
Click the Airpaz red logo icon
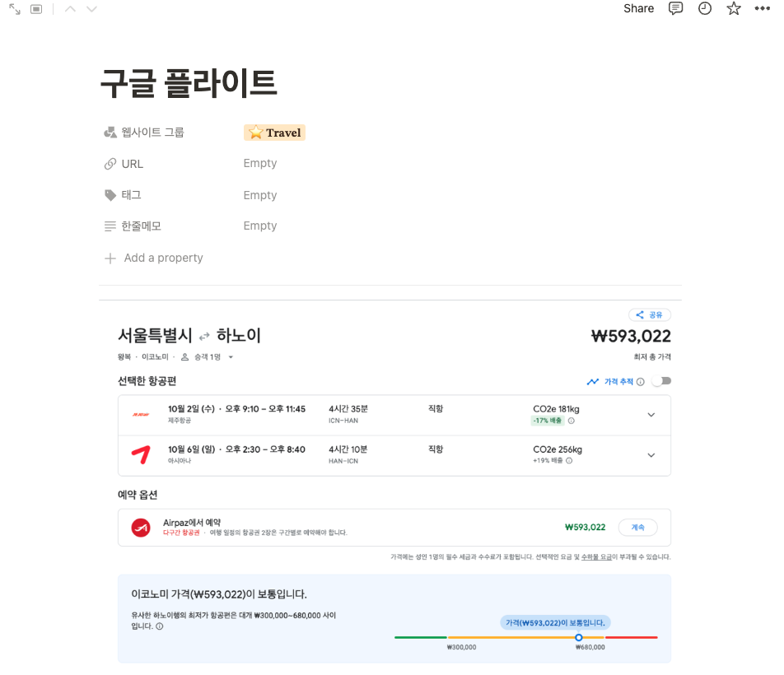click(x=141, y=528)
